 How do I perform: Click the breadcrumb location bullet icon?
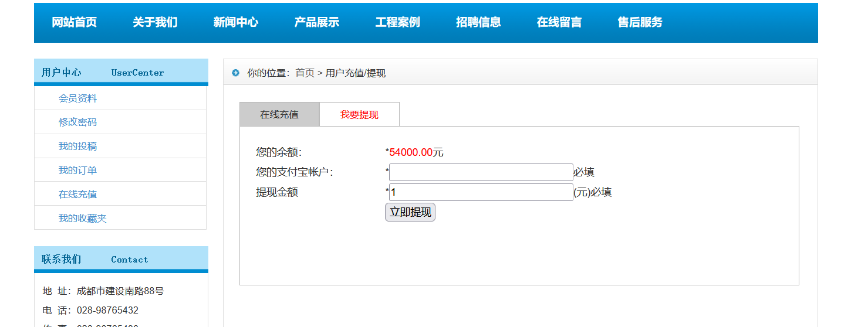click(x=236, y=73)
